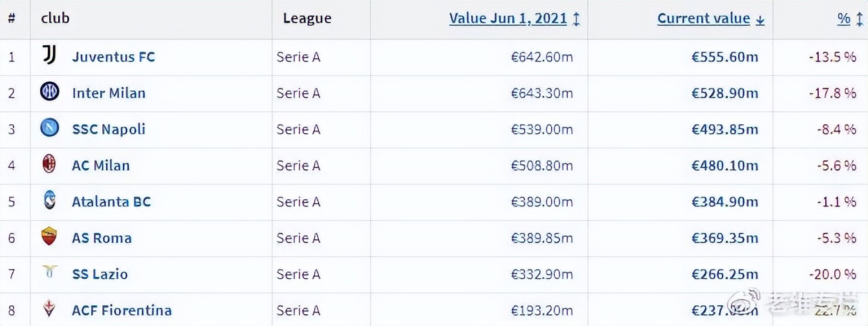Click the club column header
The height and width of the screenshot is (326, 868).
[55, 18]
